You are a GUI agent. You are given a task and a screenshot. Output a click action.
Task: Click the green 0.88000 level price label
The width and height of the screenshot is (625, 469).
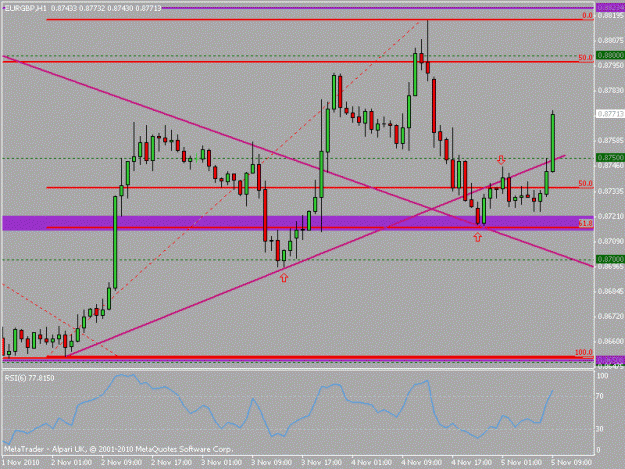click(610, 55)
